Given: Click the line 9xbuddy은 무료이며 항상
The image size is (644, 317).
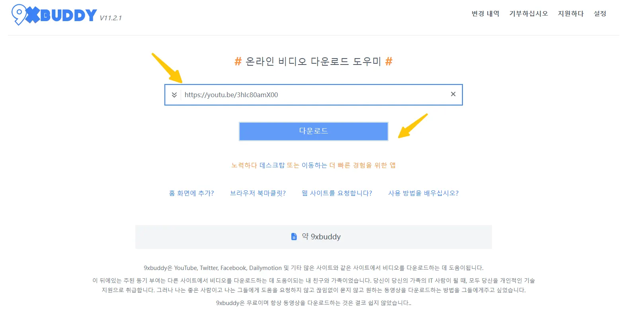Looking at the screenshot, I should pyautogui.click(x=314, y=303).
